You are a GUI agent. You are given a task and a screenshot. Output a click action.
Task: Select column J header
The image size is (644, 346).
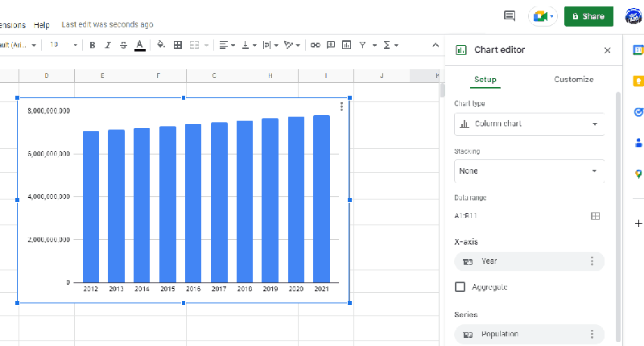[x=382, y=76]
